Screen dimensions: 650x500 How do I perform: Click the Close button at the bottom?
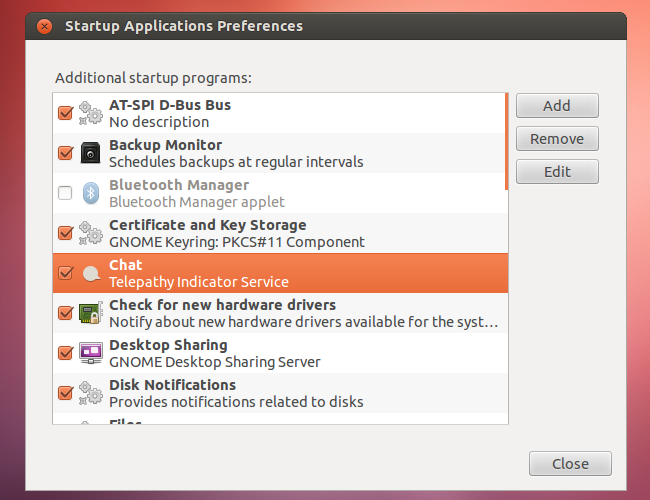(x=570, y=464)
